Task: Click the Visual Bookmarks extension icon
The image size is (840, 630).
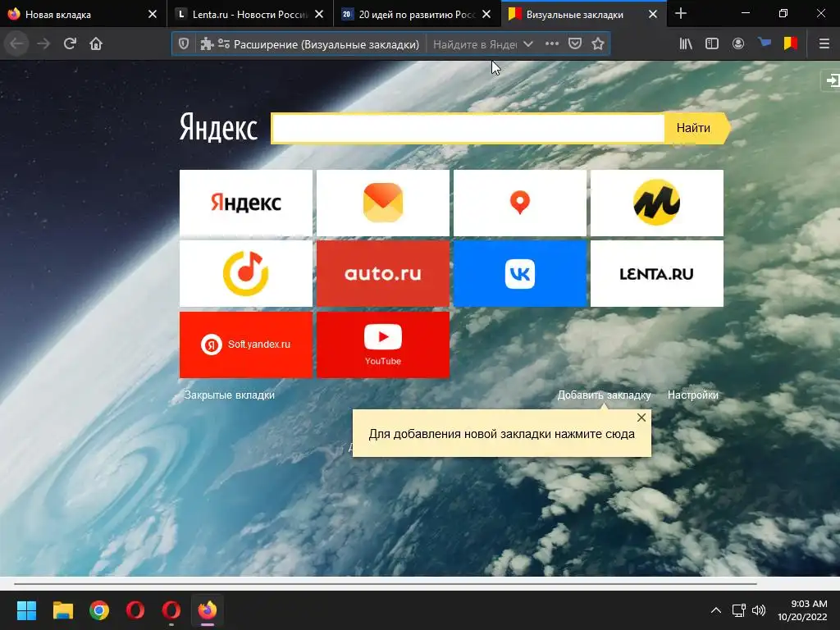Action: click(791, 43)
